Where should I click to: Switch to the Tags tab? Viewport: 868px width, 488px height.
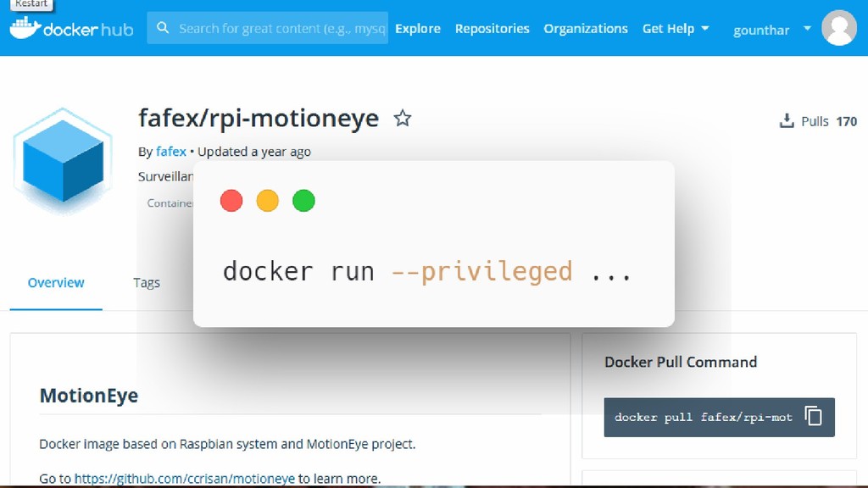(147, 283)
